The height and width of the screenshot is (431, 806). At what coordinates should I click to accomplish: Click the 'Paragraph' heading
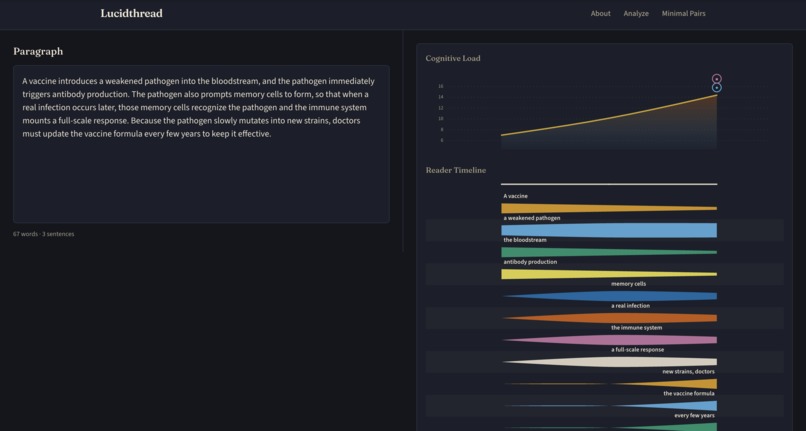click(38, 51)
